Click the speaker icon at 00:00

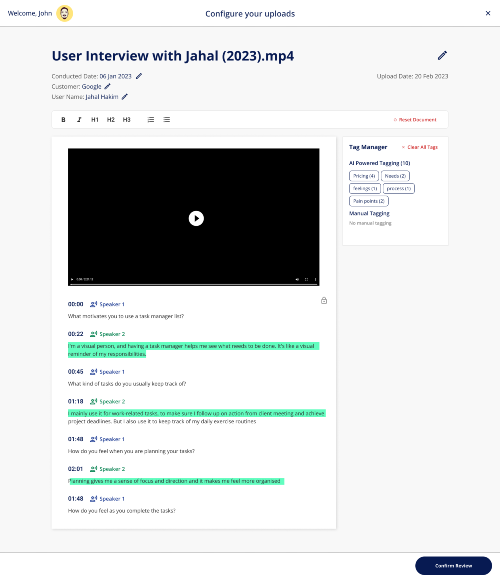click(x=93, y=304)
